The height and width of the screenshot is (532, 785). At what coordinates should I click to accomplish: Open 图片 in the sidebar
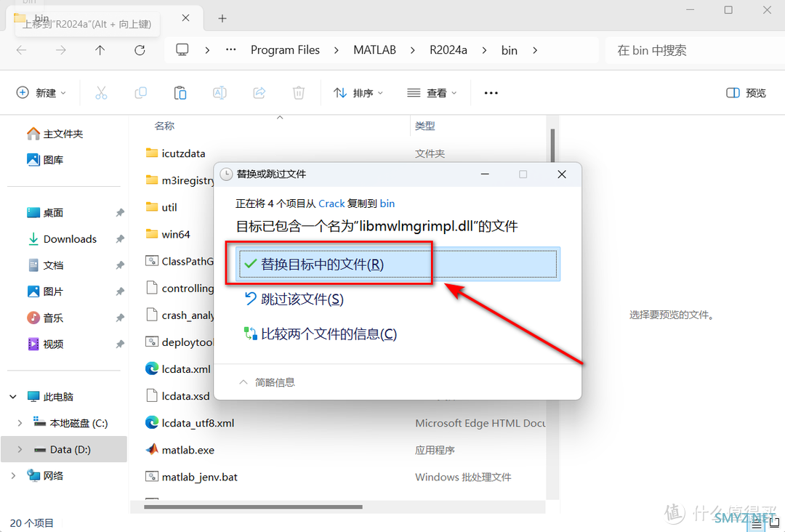[44, 291]
